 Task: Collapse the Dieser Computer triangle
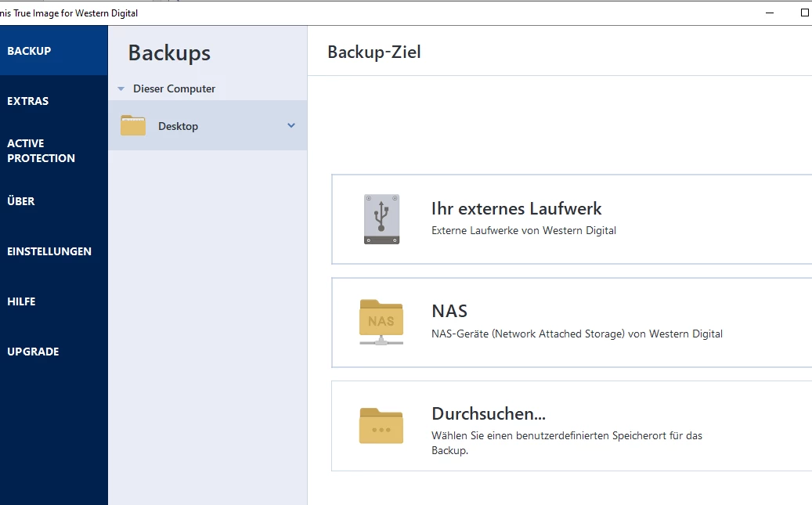(x=121, y=89)
